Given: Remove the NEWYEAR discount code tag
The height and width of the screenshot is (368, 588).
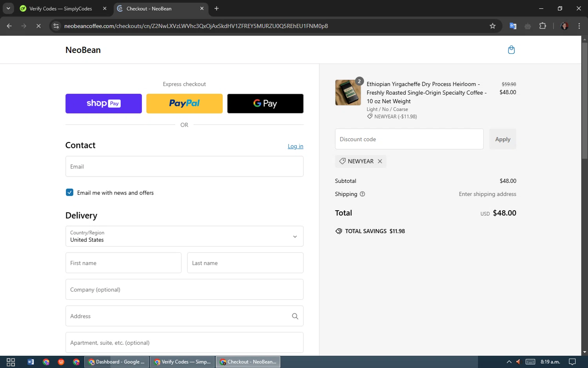Looking at the screenshot, I should (380, 161).
